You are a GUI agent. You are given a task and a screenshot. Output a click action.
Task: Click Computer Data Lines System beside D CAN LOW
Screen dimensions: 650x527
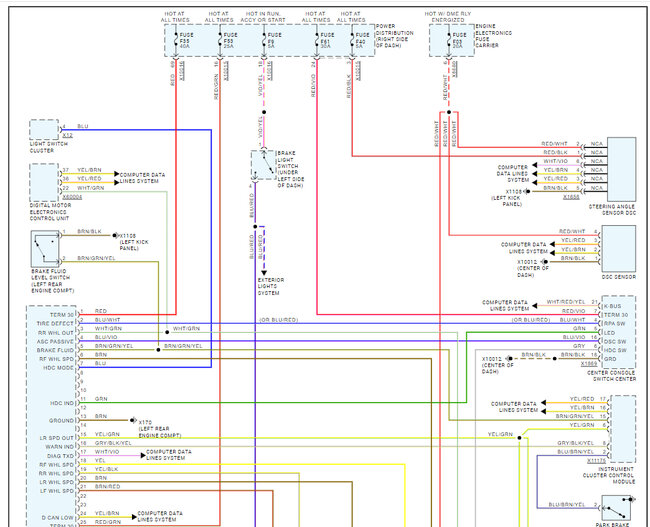point(160,516)
